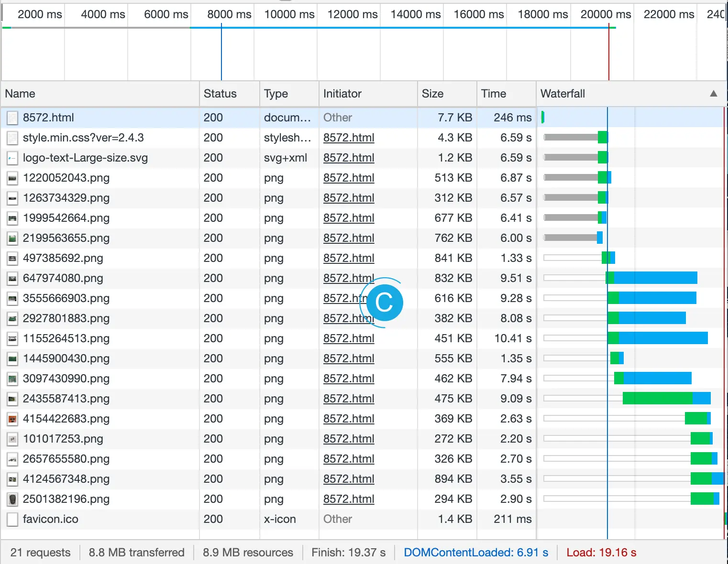This screenshot has width=728, height=564.
Task: Click the waterfall bar for 2435587413.png
Action: pos(667,398)
